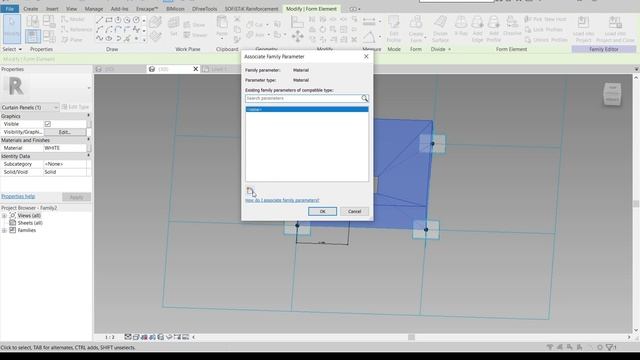Click the view scale 1:2
Screen dimensions: 640x360
point(110,337)
